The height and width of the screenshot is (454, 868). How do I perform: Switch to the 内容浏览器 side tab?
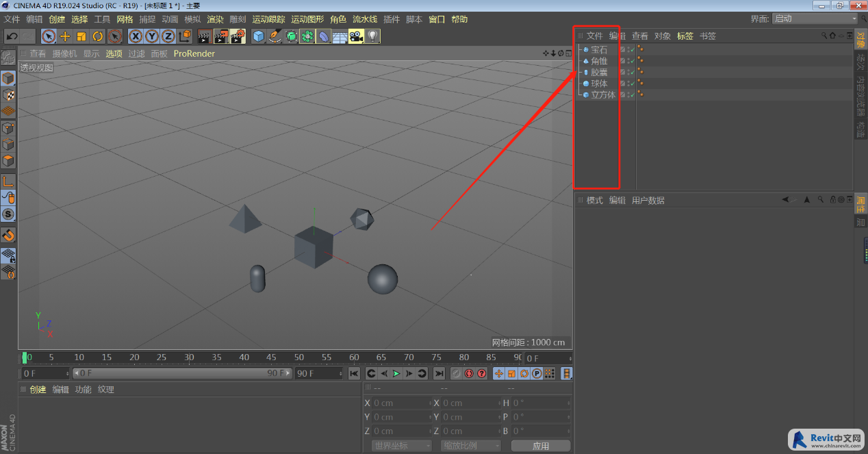tap(860, 96)
